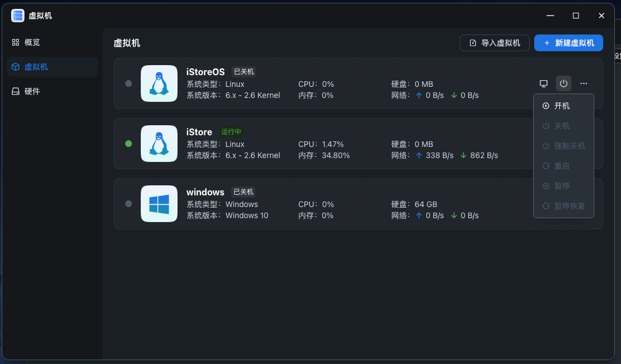The image size is (621, 364).
Task: Click the Windows logo icon
Action: coord(159,204)
